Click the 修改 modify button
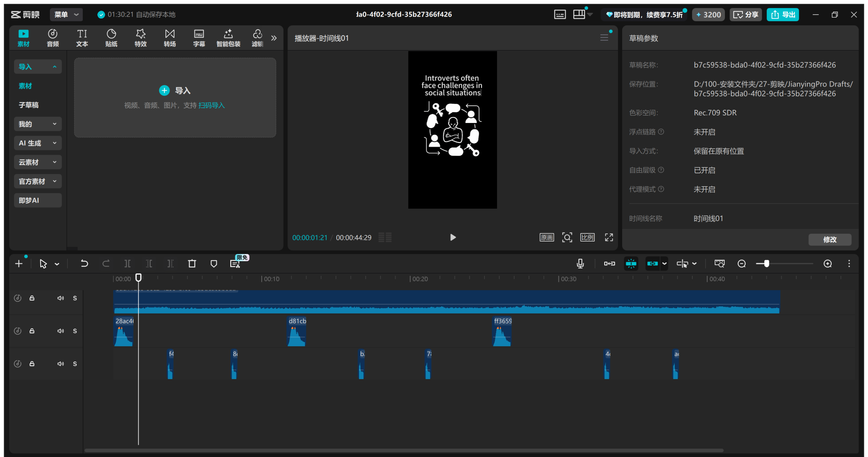868x457 pixels. pyautogui.click(x=830, y=240)
